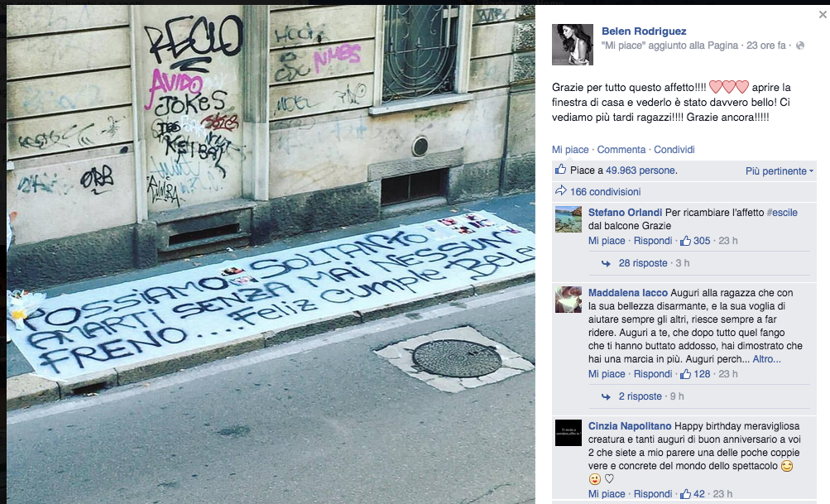830x504 pixels.
Task: Open the Più pertinente sorting dropdown
Action: (x=780, y=171)
